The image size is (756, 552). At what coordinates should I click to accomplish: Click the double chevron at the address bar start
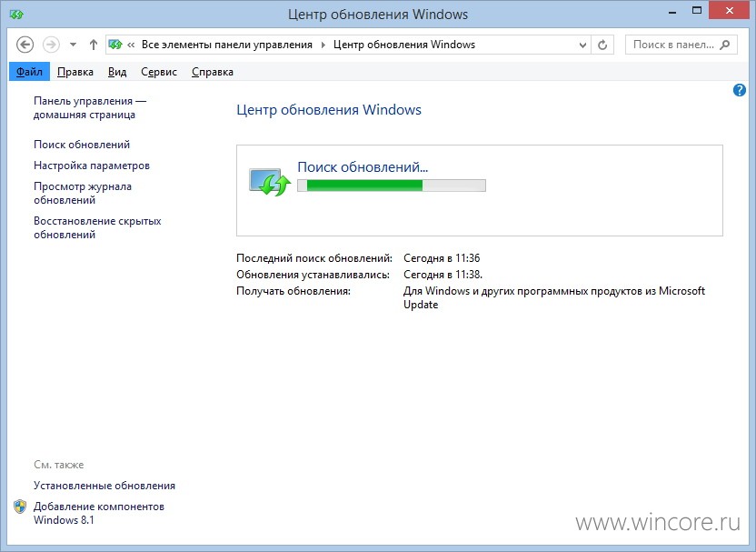[131, 45]
